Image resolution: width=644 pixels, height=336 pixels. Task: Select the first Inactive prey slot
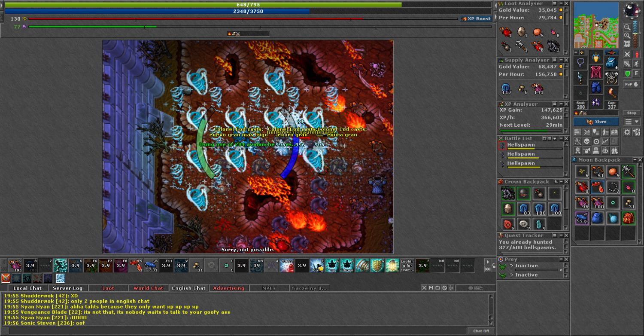tap(531, 266)
